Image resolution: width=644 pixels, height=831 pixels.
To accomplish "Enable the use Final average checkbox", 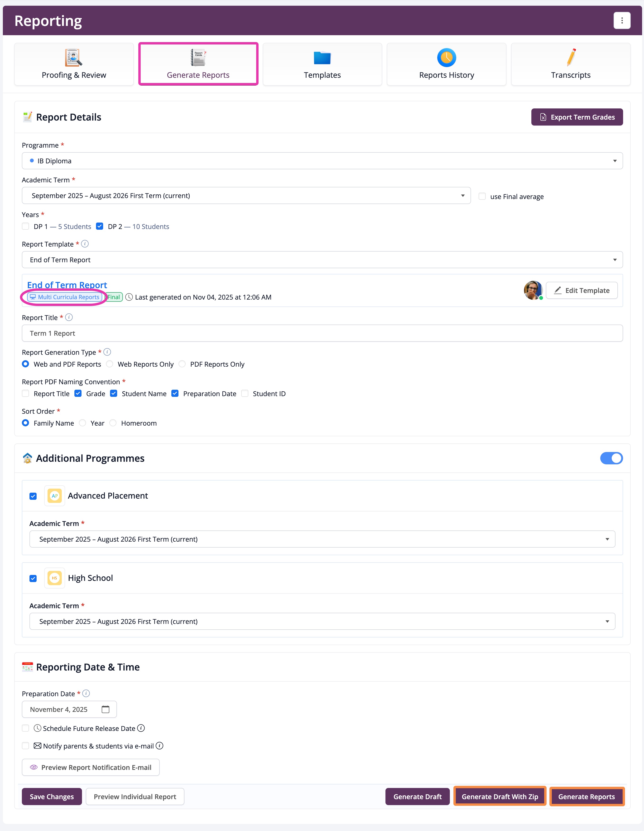I will tap(482, 196).
